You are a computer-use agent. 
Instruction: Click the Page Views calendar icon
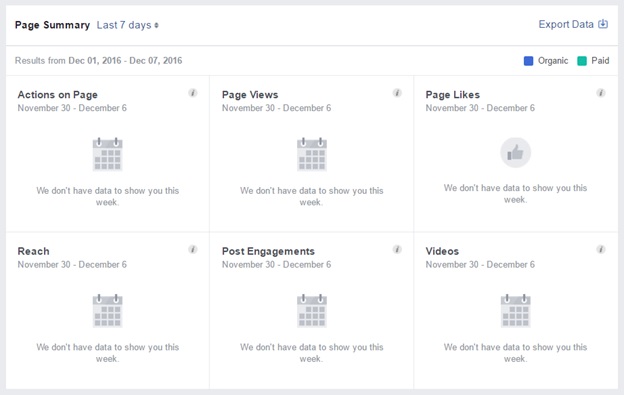pos(312,154)
